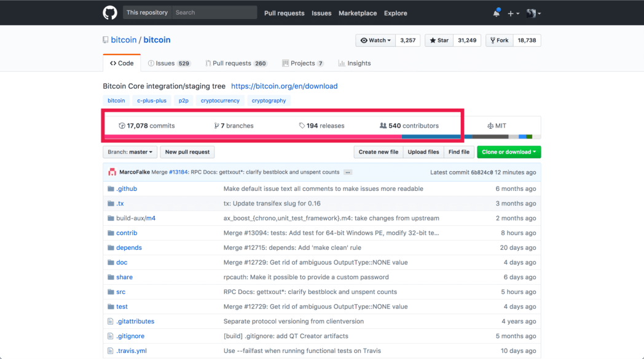Click the folder icon for doc
The height and width of the screenshot is (359, 644).
(x=111, y=263)
